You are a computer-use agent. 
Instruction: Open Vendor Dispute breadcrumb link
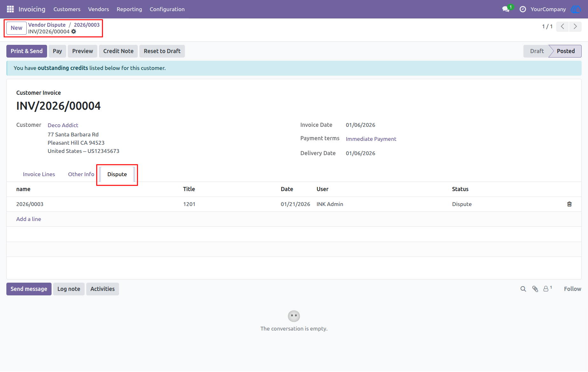click(47, 25)
